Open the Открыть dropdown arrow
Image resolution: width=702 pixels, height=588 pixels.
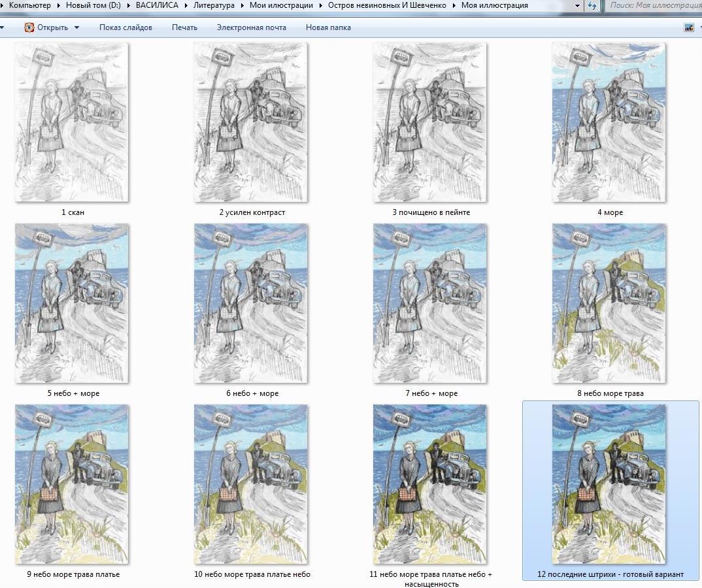[x=76, y=27]
